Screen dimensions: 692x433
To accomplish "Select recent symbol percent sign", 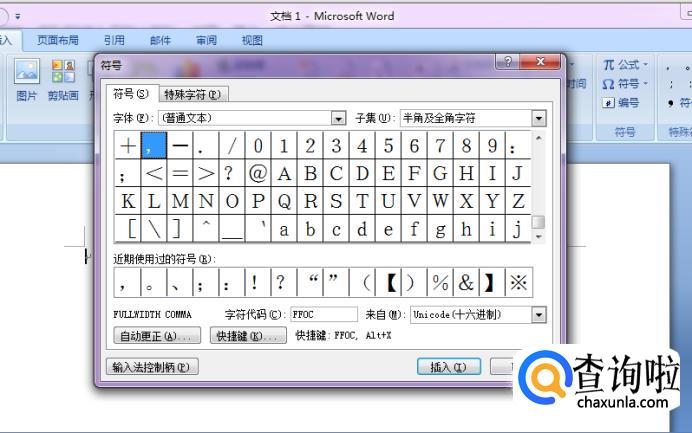I will tap(440, 282).
